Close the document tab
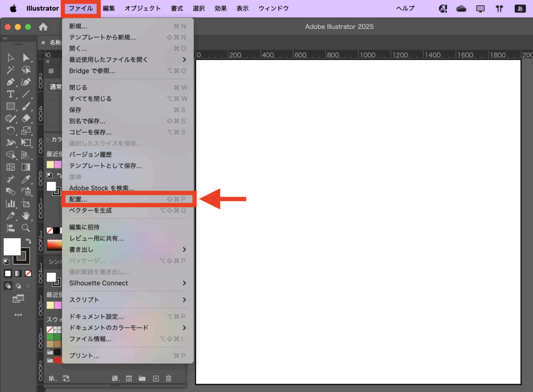This screenshot has height=392, width=533. pos(43,43)
